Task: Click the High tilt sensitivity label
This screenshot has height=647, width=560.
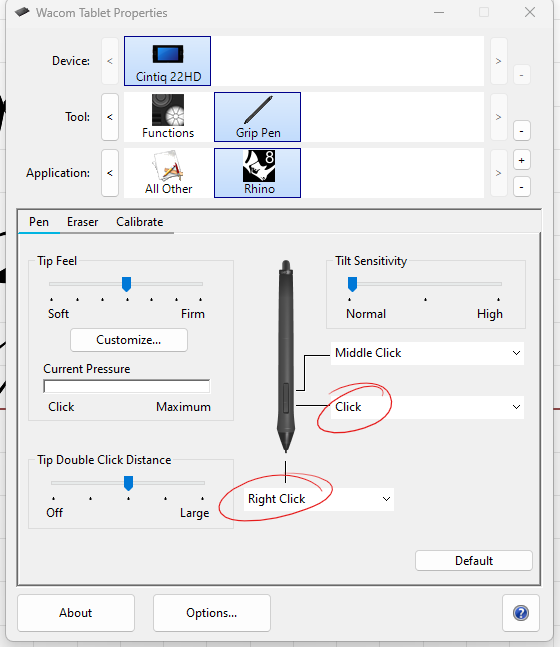Action: click(x=490, y=314)
